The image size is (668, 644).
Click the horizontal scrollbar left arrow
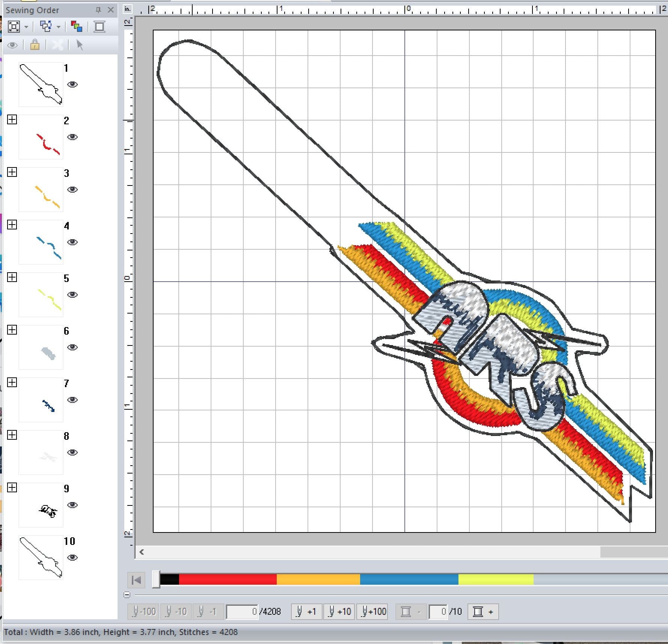142,552
